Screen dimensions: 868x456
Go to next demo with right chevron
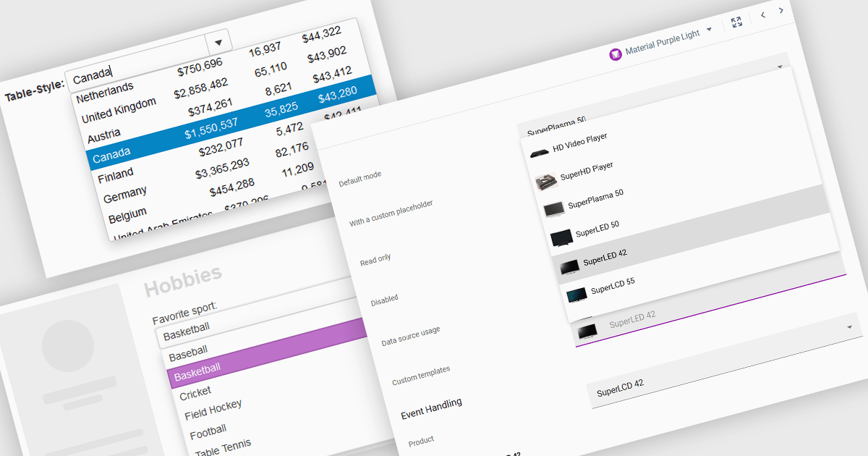coord(781,10)
